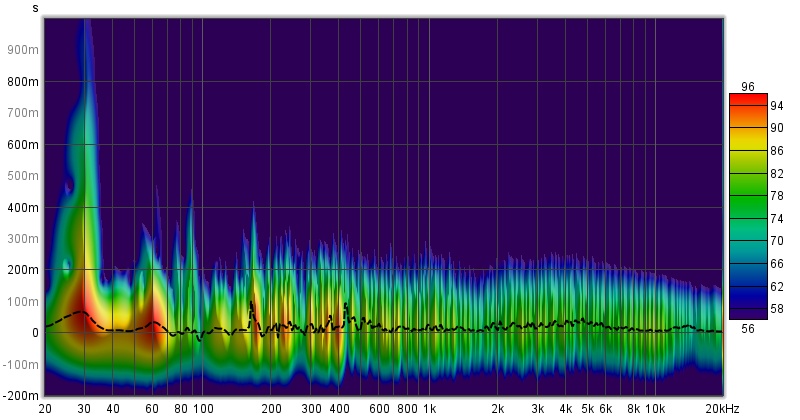Screen dimensions: 800x420
Task: Click the 96 label above the color scale
Action: [748, 86]
